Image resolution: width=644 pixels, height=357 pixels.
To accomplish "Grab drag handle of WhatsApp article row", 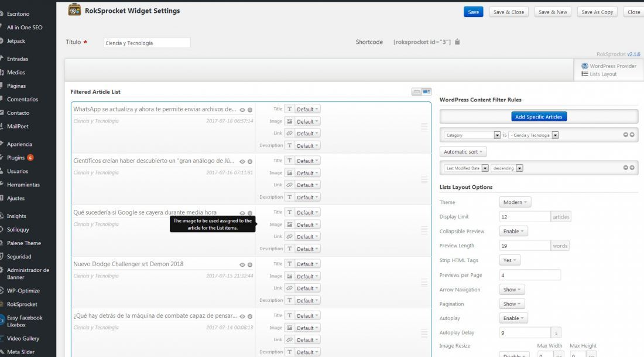I will click(x=424, y=128).
